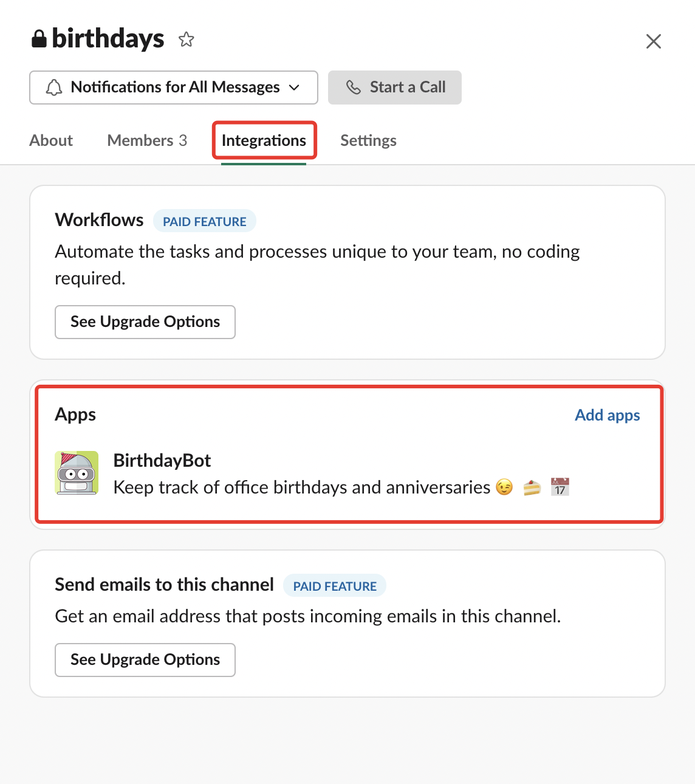The width and height of the screenshot is (695, 784).
Task: Open the BirthdayBot robot avatar
Action: tap(77, 473)
